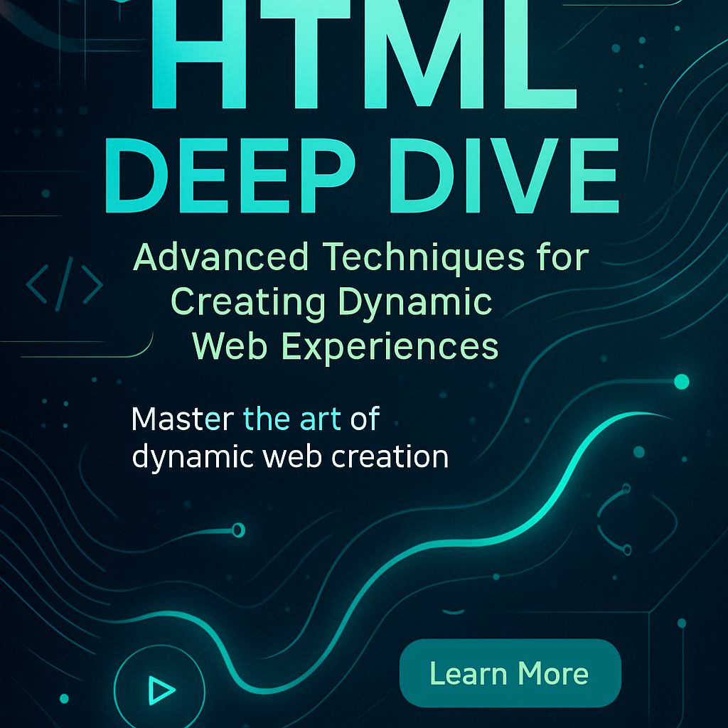Viewport: 728px width, 728px height.
Task: Click the lower ring node of the curved bracket shape
Action: click(627, 549)
